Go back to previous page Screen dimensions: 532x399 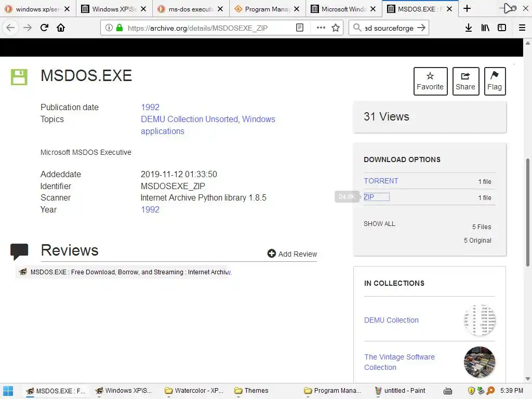click(10, 28)
